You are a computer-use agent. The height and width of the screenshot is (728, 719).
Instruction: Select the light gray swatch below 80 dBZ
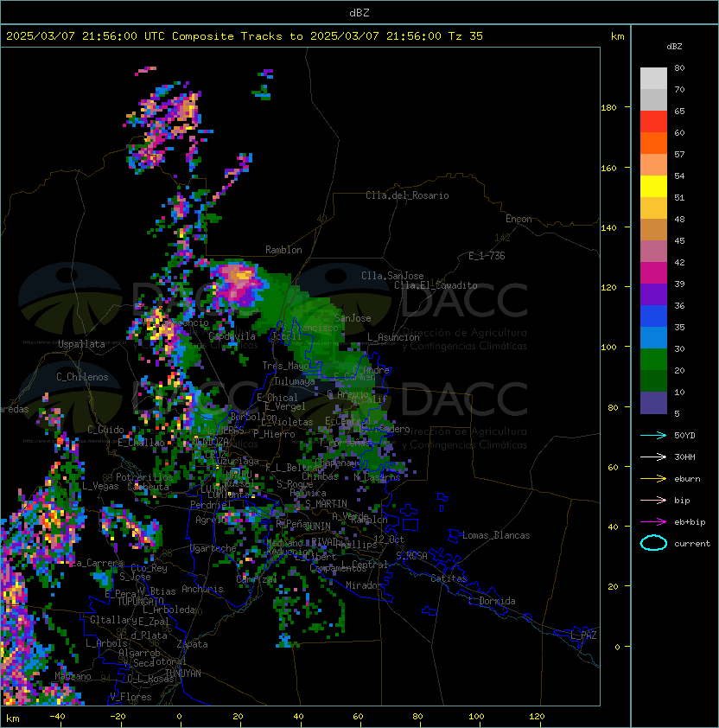coord(653,79)
